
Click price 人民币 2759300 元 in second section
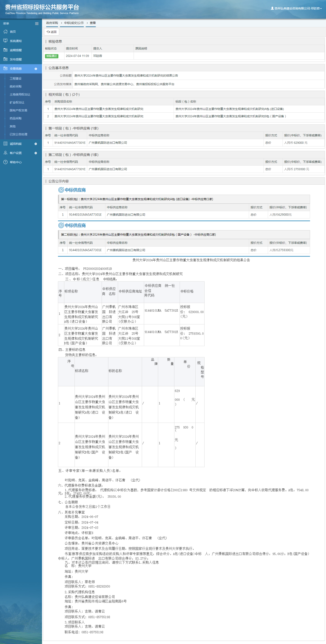pos(297,169)
